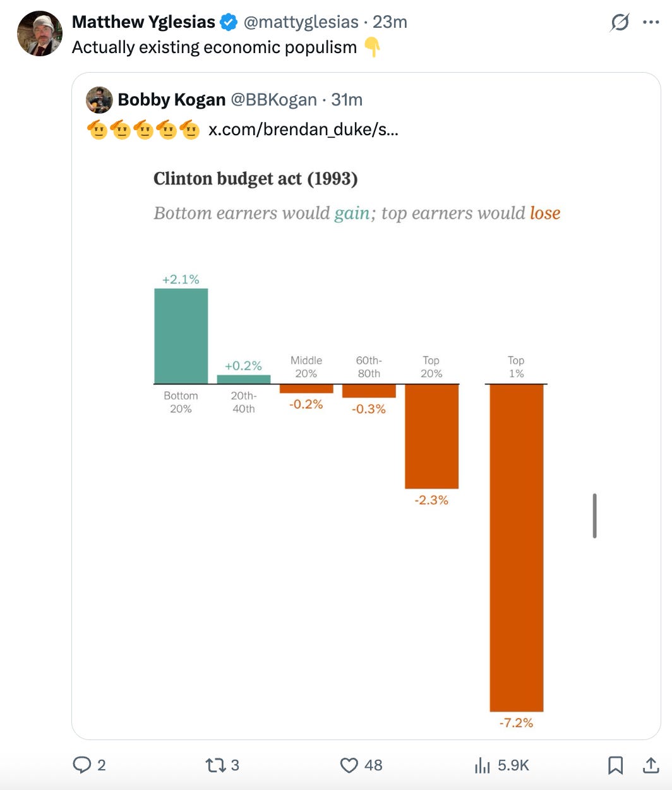This screenshot has width=672, height=790.
Task: Open the three-dot more options menu
Action: (651, 22)
